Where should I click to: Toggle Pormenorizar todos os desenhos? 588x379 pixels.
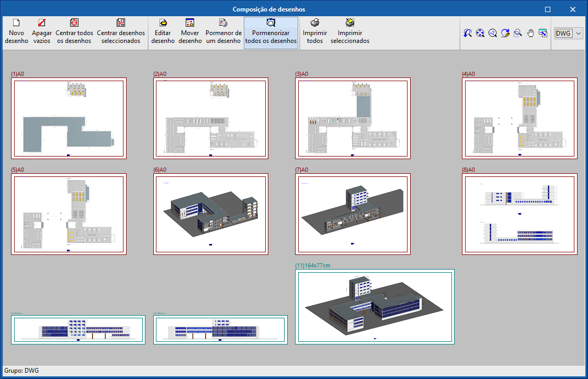(x=271, y=32)
